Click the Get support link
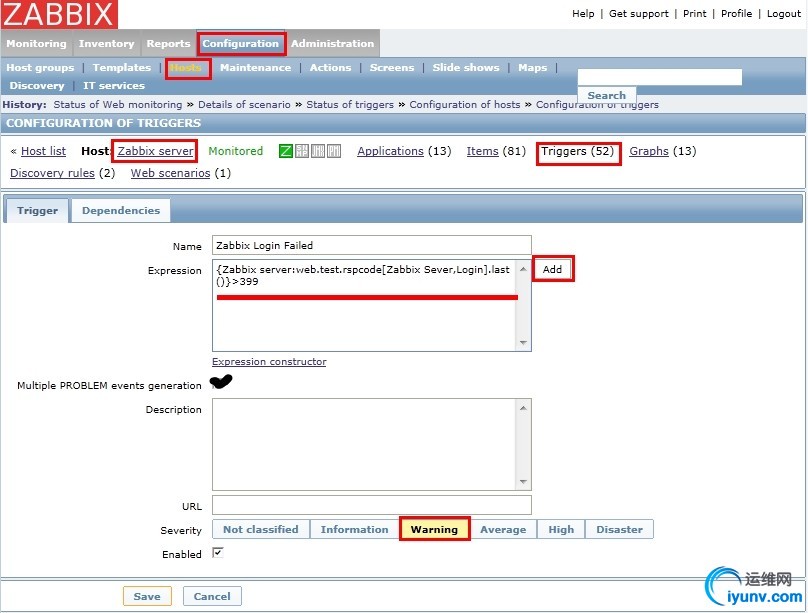This screenshot has width=808, height=613. click(x=639, y=14)
